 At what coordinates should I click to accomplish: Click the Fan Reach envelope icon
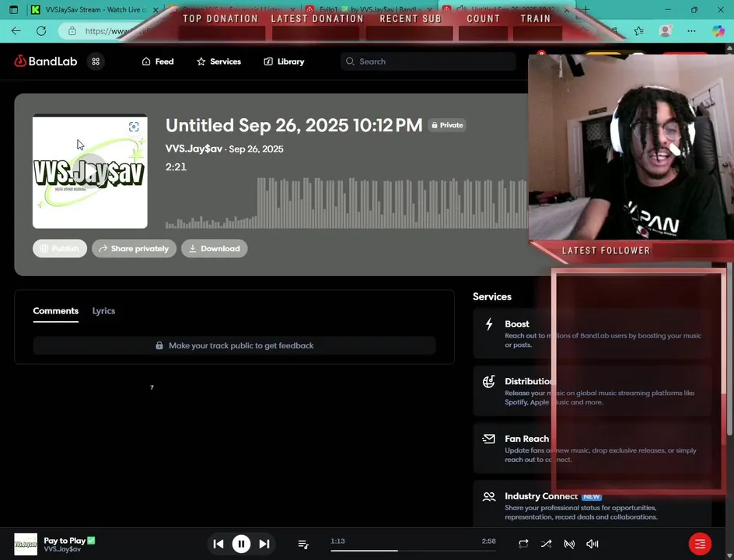click(x=489, y=439)
